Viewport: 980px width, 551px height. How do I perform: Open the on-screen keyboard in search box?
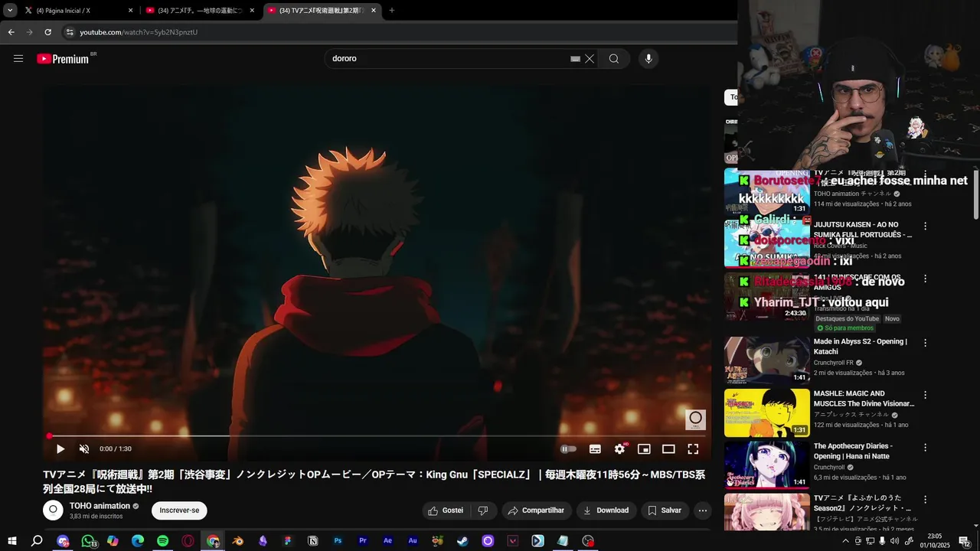[x=575, y=59]
